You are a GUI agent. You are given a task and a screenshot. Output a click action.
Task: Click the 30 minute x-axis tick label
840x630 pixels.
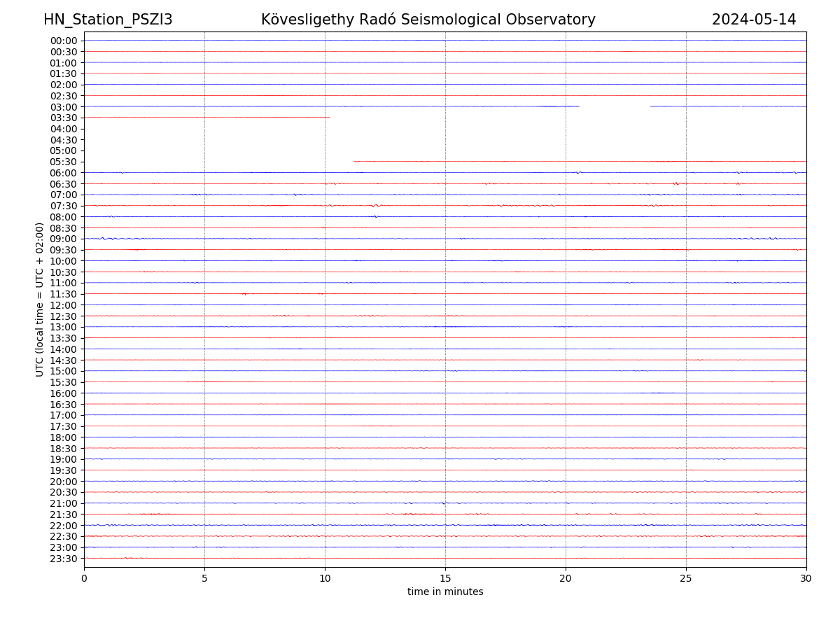[806, 579]
